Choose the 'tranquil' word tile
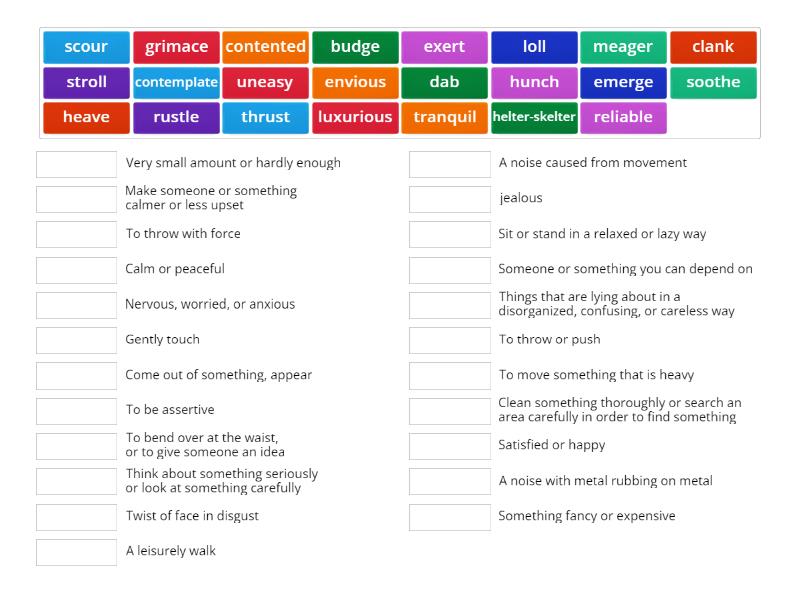Image resolution: width=800 pixels, height=600 pixels. point(444,117)
